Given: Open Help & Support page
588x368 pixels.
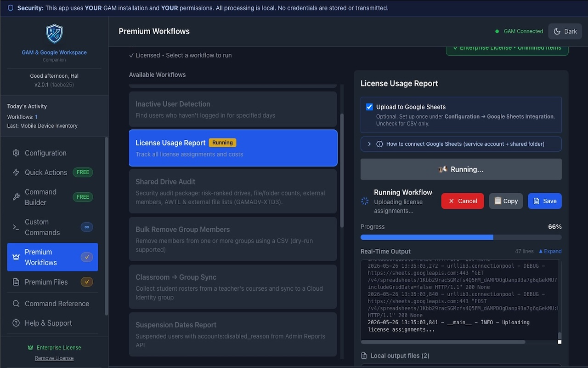Looking at the screenshot, I should pyautogui.click(x=52, y=323).
